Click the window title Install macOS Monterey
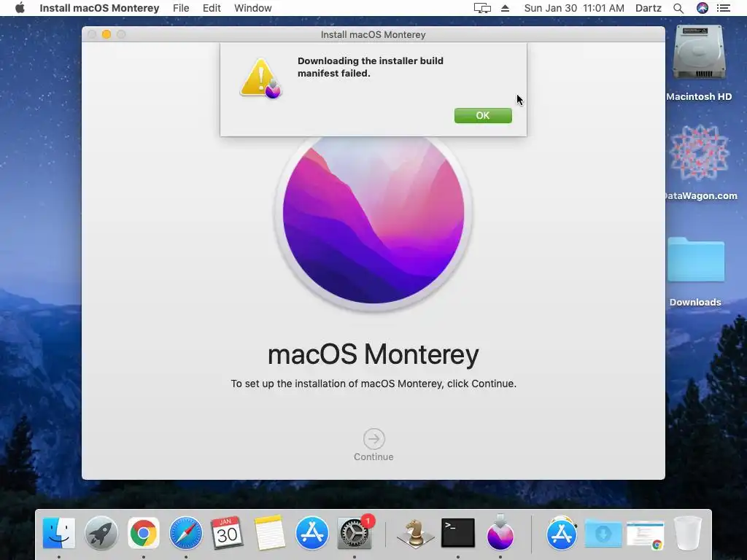747x560 pixels. point(373,35)
